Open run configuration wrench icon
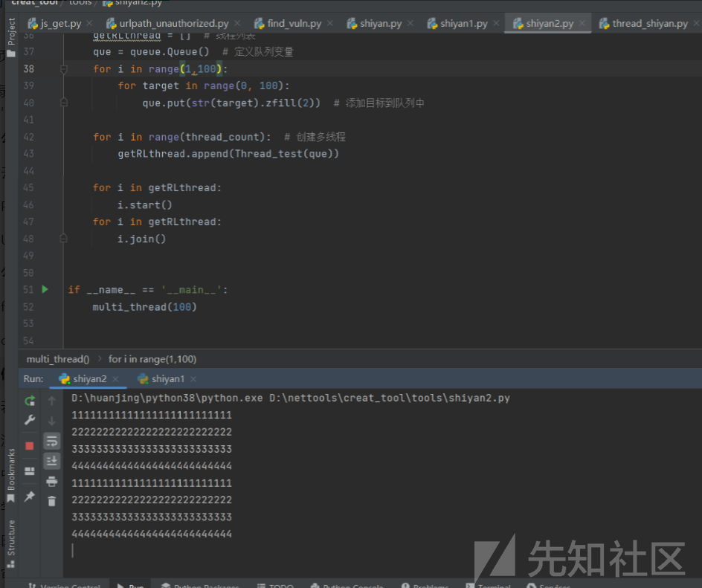Screen dimensions: 702x588 (30, 421)
